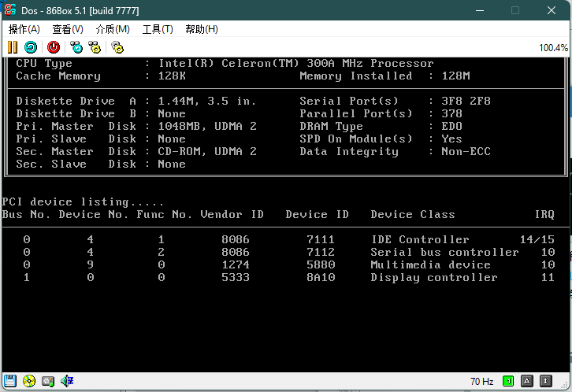Screen dimensions: 572x392
Task: Open machine settings from toolbar icon
Action: 117,47
